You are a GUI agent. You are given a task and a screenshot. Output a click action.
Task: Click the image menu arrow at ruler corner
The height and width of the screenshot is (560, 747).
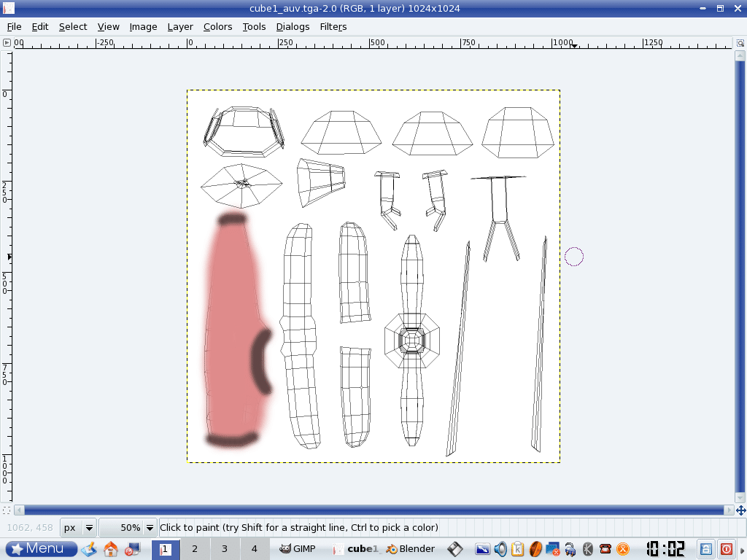pyautogui.click(x=7, y=43)
